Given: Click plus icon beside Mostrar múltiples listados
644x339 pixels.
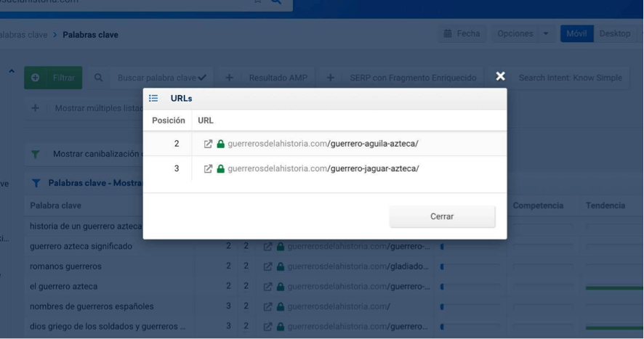Looking at the screenshot, I should (36, 108).
